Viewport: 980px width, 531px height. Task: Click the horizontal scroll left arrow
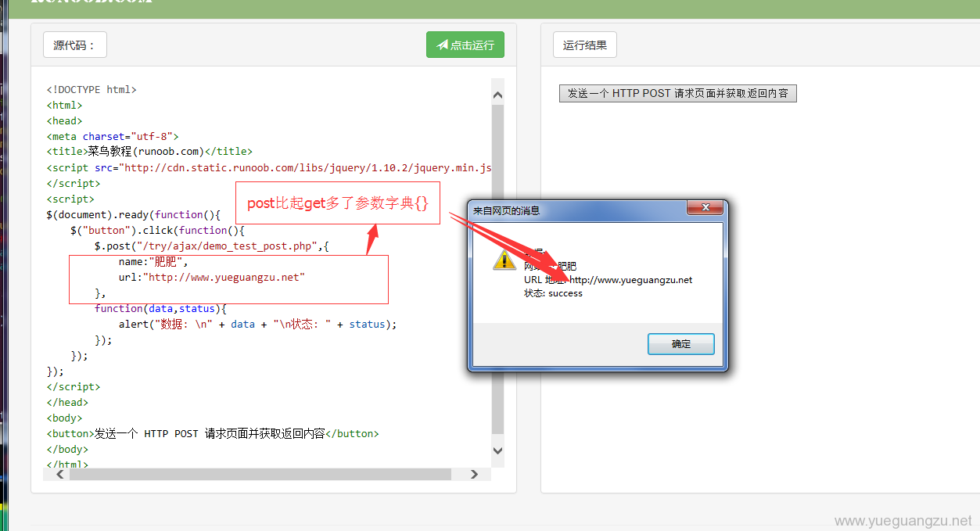click(x=60, y=475)
